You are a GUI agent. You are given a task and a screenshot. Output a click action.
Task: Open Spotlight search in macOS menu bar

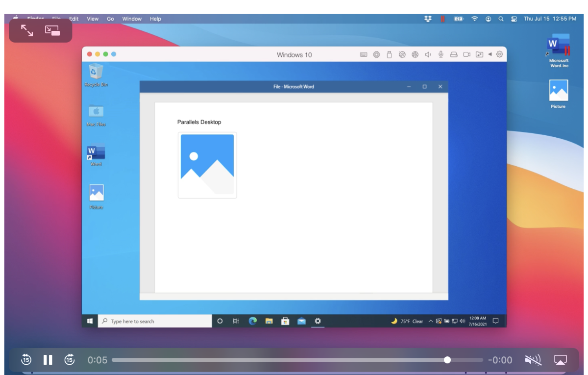pyautogui.click(x=501, y=19)
